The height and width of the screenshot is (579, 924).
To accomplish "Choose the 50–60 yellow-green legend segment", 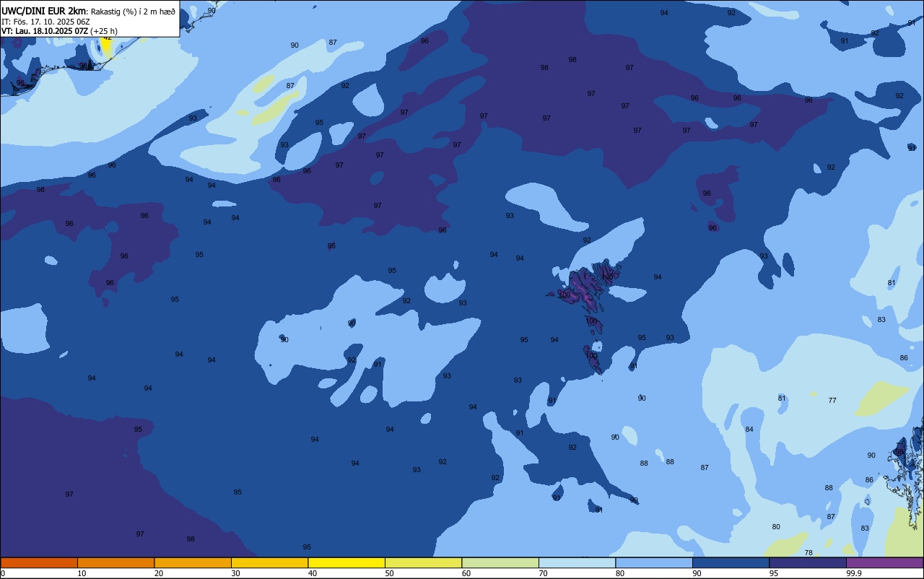I will [x=423, y=562].
